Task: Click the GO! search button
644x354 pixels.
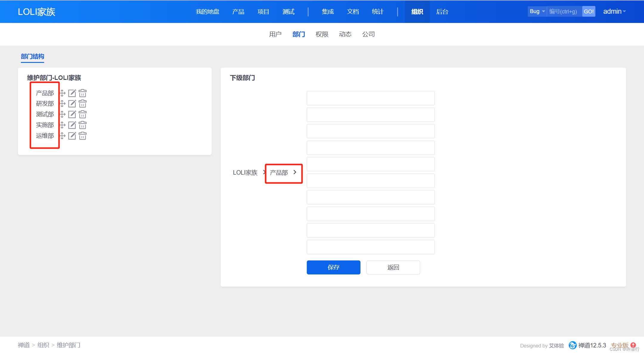Action: (589, 11)
